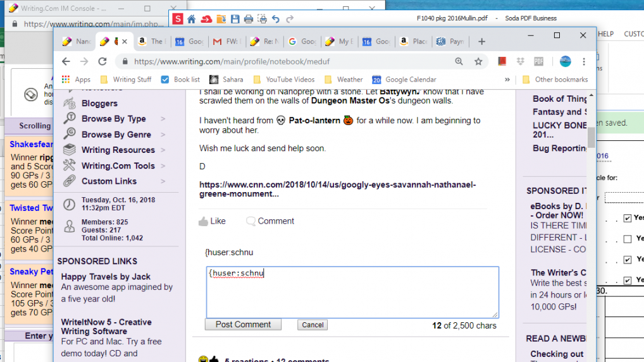Open Pat-o-lantern user link
644x362 pixels.
click(314, 121)
